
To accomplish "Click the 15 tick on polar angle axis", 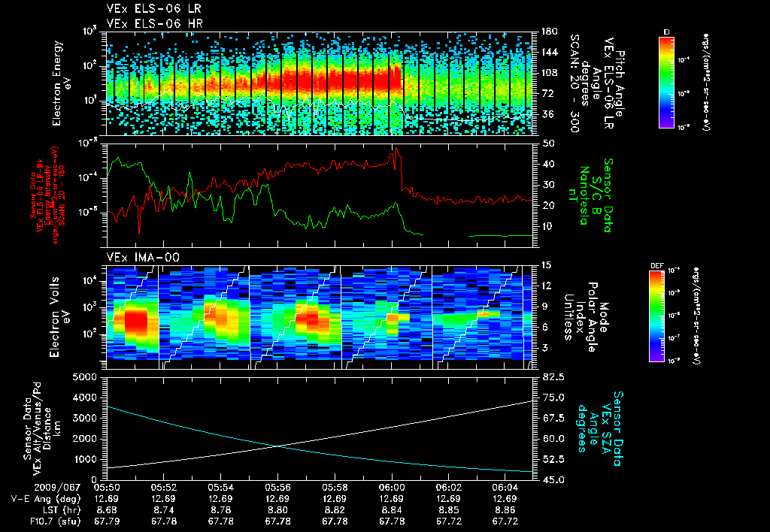I will pos(549,265).
